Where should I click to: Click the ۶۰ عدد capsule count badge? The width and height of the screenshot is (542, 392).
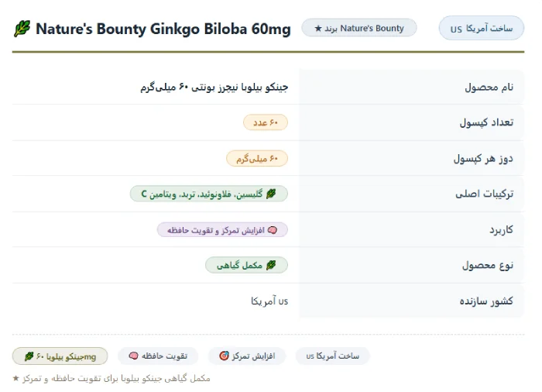pyautogui.click(x=266, y=122)
